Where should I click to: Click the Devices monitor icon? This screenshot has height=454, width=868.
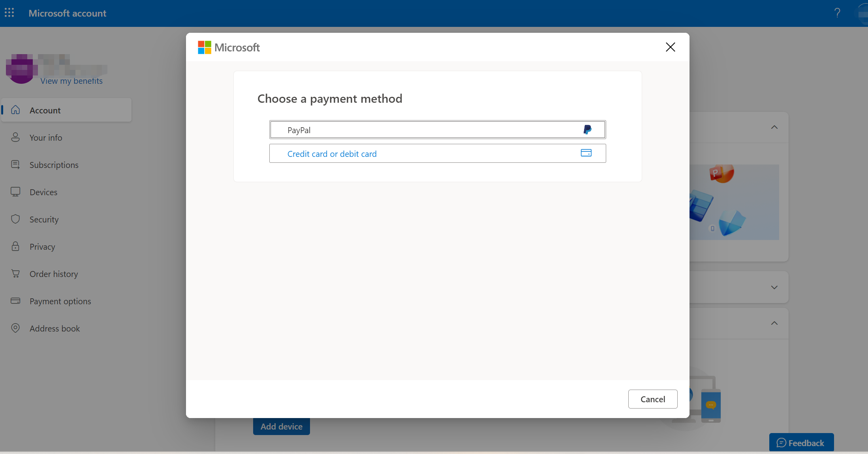point(15,192)
